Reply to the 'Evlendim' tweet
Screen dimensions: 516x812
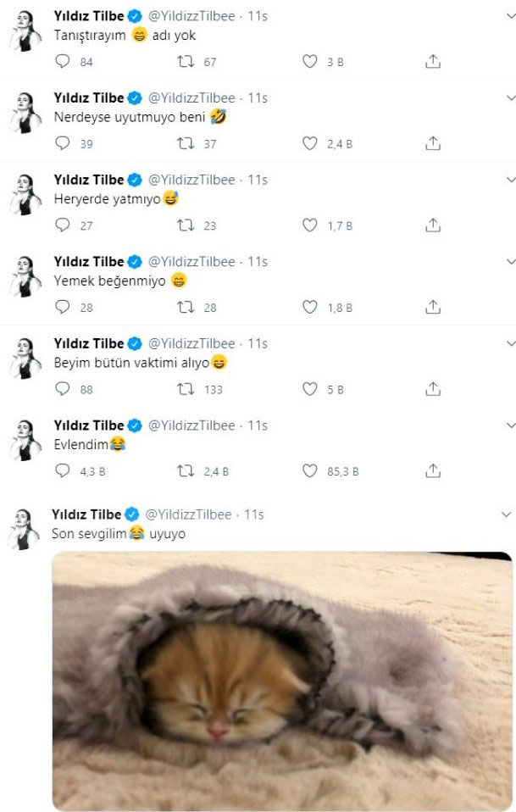[x=62, y=470]
